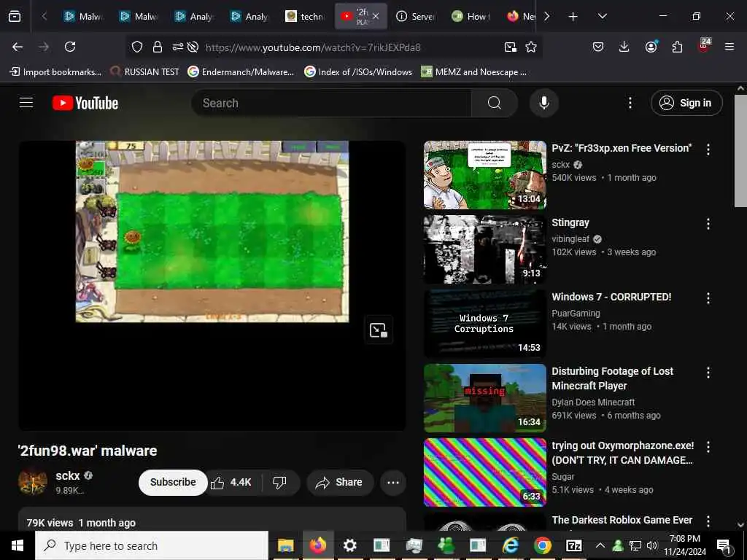Open the 'Import bookmarks...' bookmark item
Screen dimensions: 747x560
click(x=55, y=72)
